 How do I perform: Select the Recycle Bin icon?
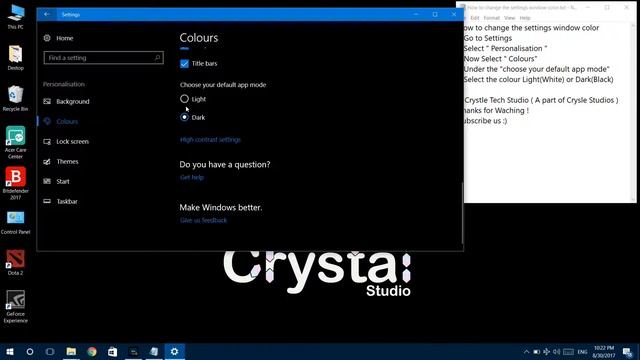(x=16, y=99)
